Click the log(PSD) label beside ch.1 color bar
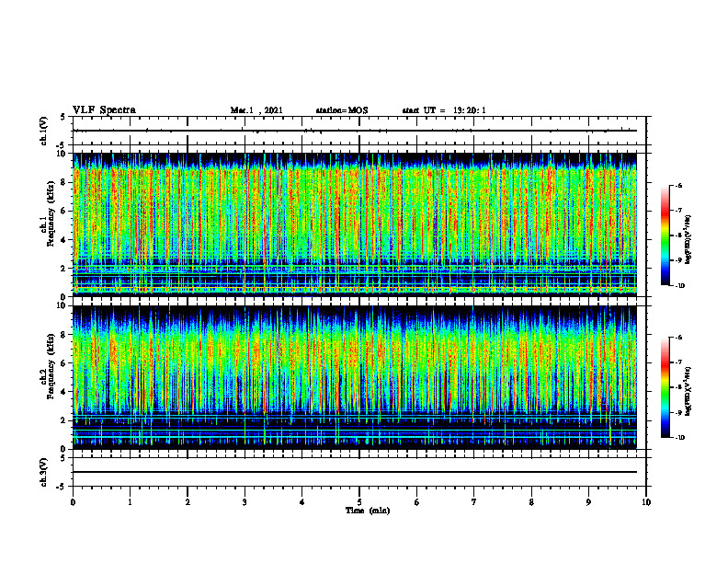Image resolution: width=728 pixels, height=563 pixels. click(688, 240)
